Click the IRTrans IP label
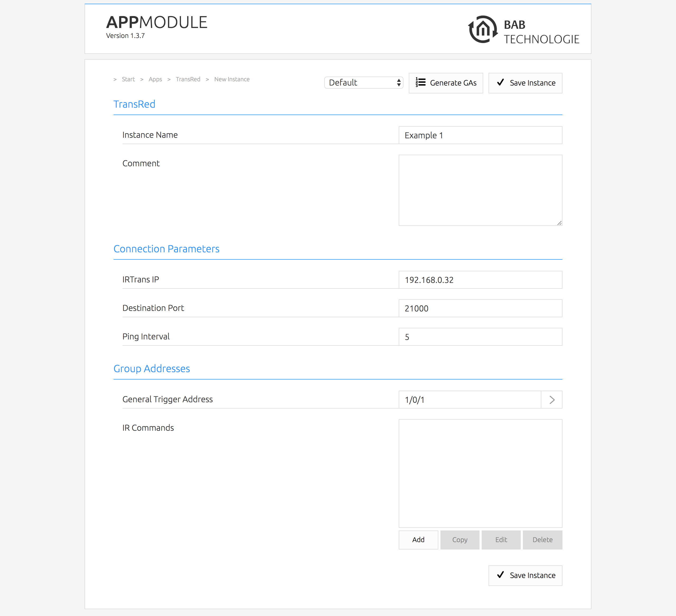The height and width of the screenshot is (616, 676). click(x=140, y=279)
